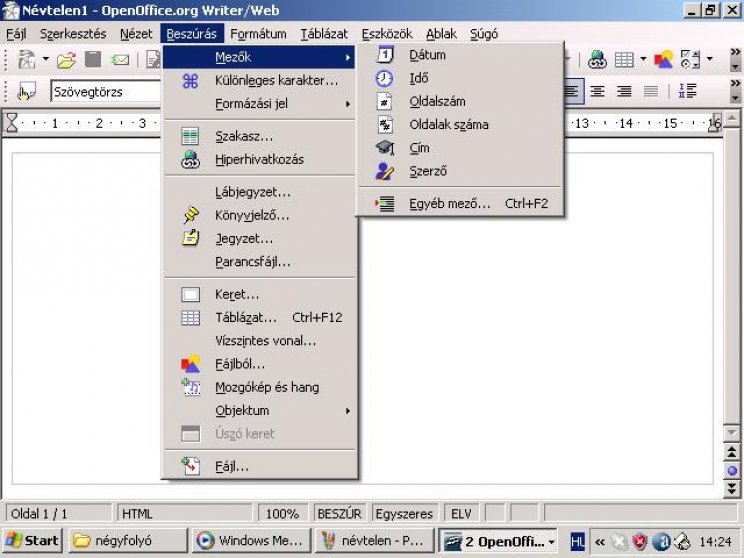Image resolution: width=744 pixels, height=558 pixels.
Task: Choose Parancsfájl… script entry
Action: click(259, 262)
